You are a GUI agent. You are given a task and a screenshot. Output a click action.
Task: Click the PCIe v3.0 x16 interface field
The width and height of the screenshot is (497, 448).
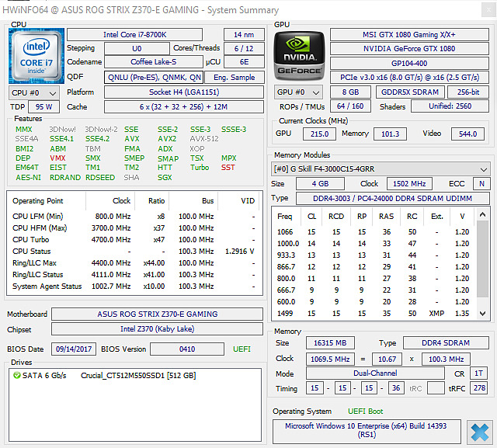point(409,78)
